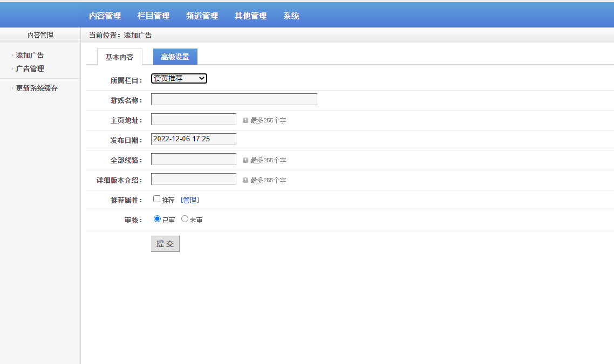Open the 频道管理 top menu

click(x=202, y=16)
